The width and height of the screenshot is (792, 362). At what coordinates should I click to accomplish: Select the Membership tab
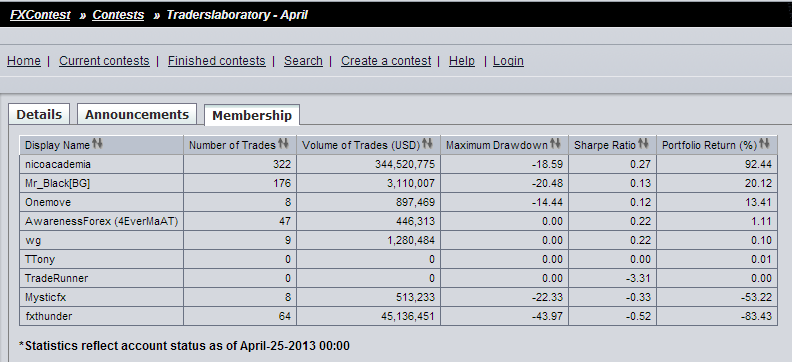tap(252, 115)
